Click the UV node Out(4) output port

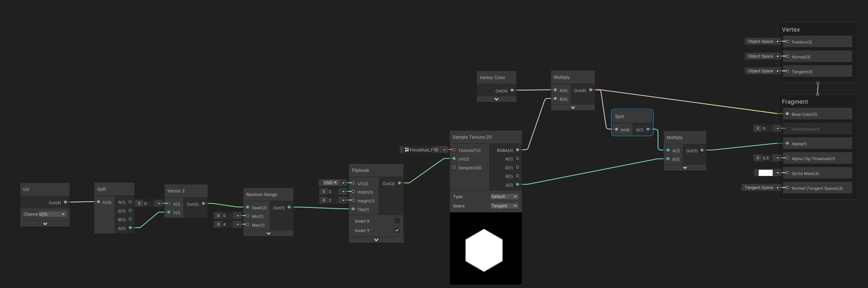coord(65,202)
